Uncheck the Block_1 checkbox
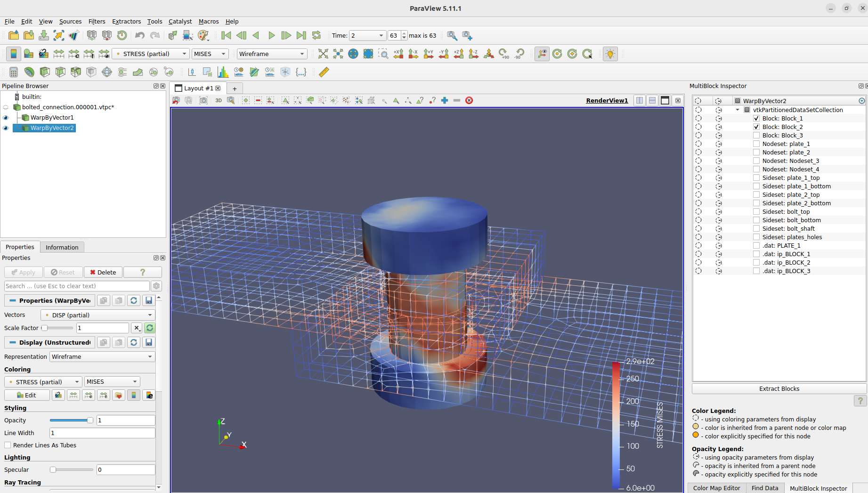868x493 pixels. click(x=756, y=119)
